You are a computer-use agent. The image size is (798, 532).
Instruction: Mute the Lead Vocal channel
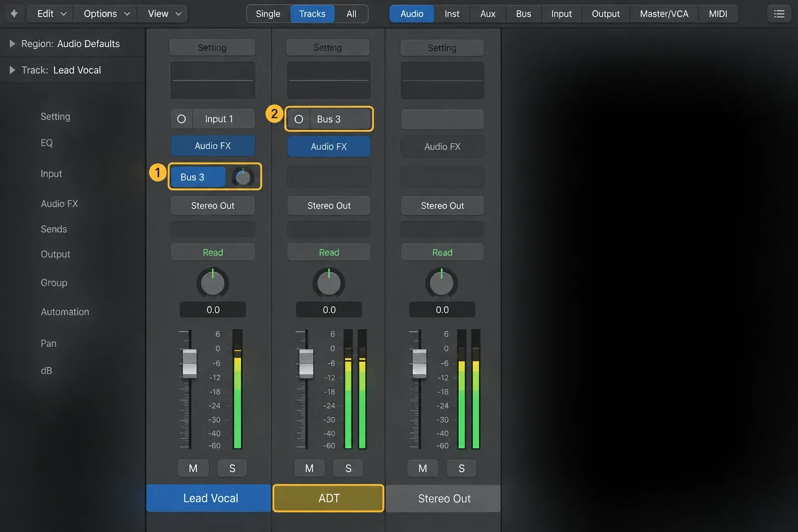tap(193, 468)
